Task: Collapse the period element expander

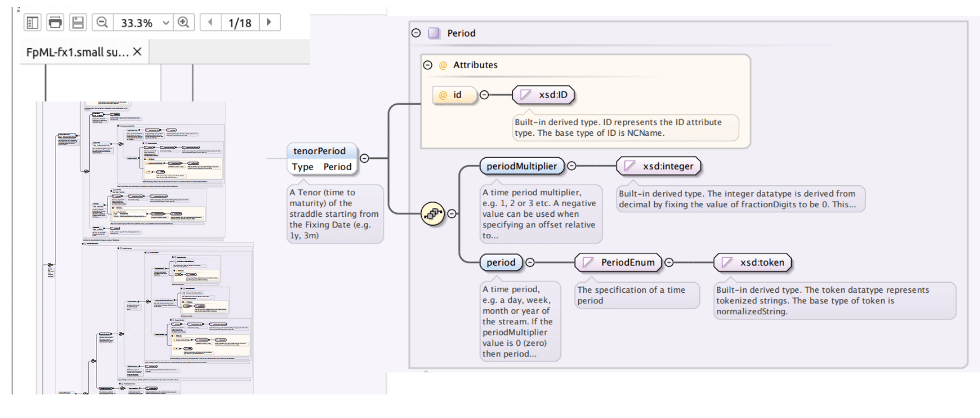Action: pyautogui.click(x=530, y=262)
